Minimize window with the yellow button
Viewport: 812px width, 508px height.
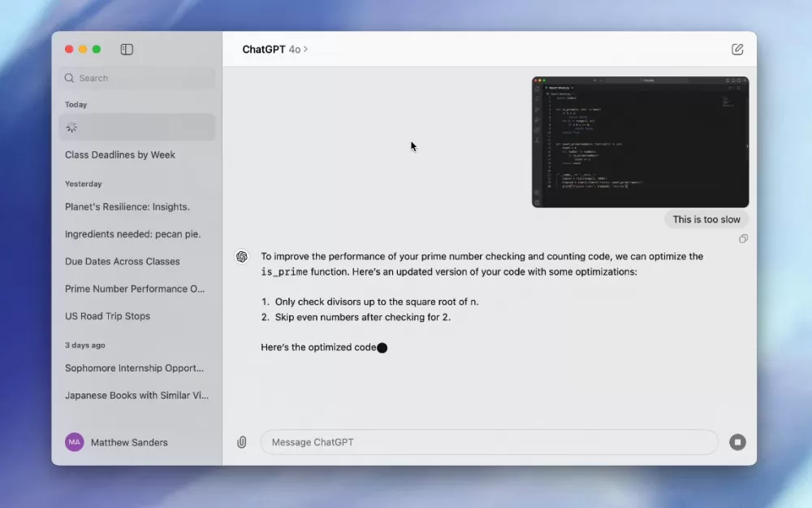(83, 50)
